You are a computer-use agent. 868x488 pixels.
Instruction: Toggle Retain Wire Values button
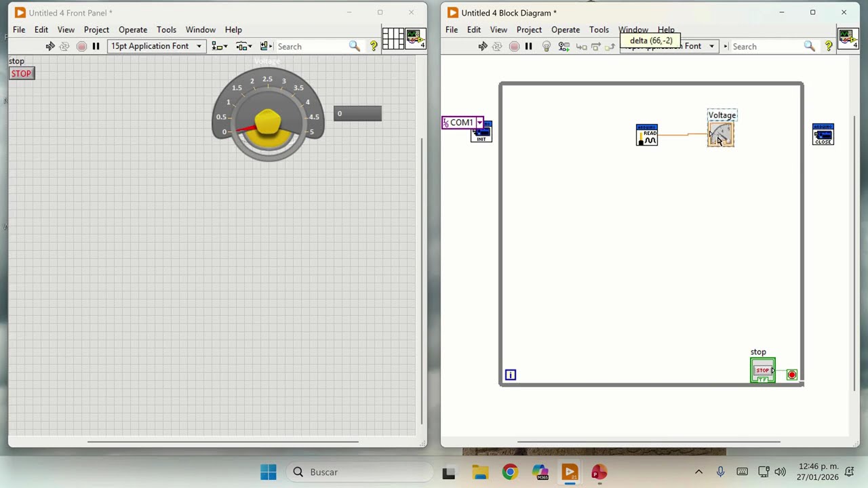pos(564,46)
